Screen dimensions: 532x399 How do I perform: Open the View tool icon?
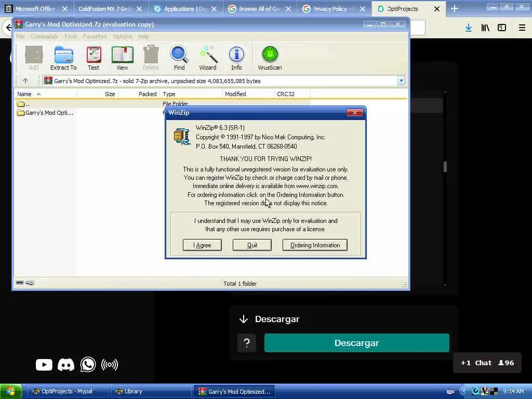point(122,58)
